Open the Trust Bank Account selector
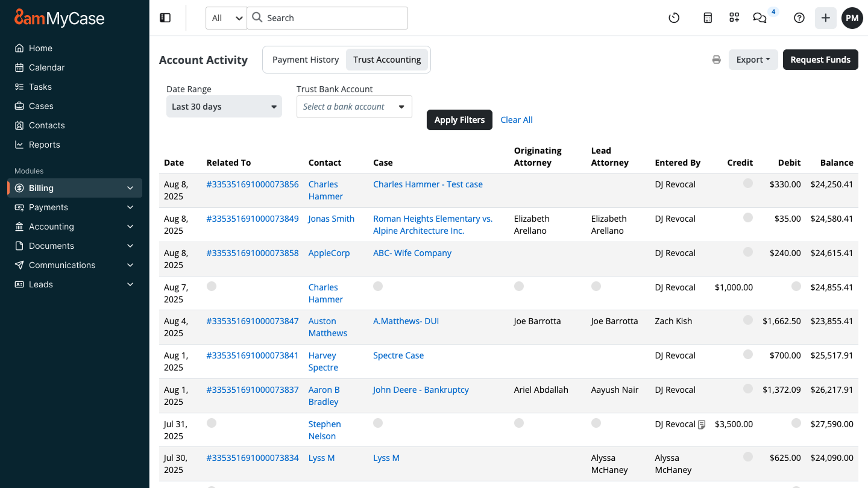The width and height of the screenshot is (868, 488). tap(354, 106)
